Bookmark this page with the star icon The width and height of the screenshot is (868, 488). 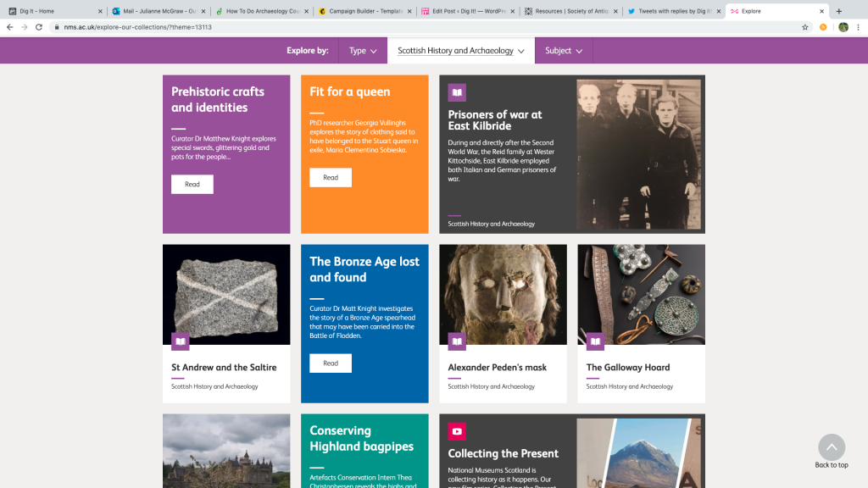(805, 27)
